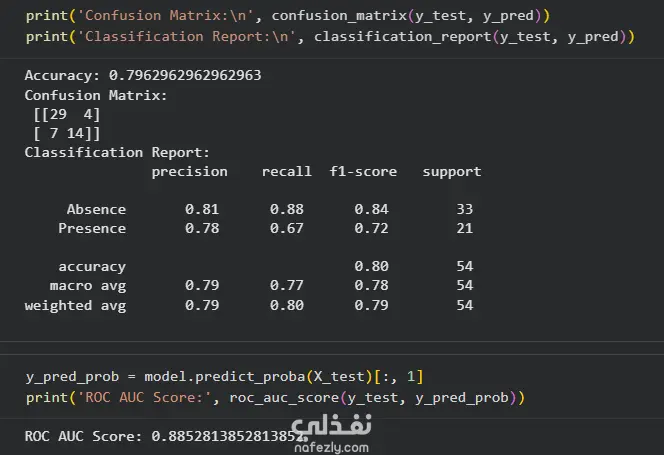Click the y_pred_prob predict_proba code line
This screenshot has width=664, height=455.
coord(224,377)
